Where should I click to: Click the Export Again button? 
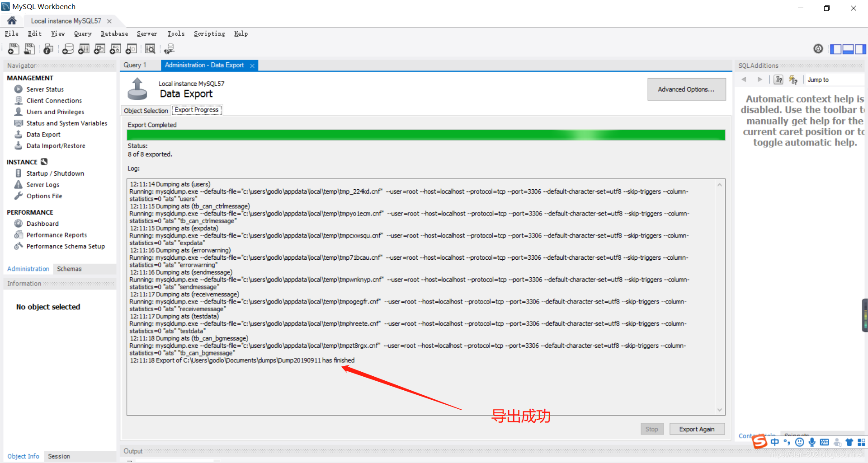click(697, 429)
